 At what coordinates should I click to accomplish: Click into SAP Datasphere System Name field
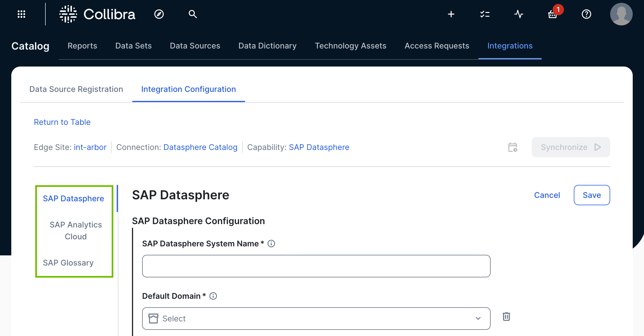click(316, 266)
